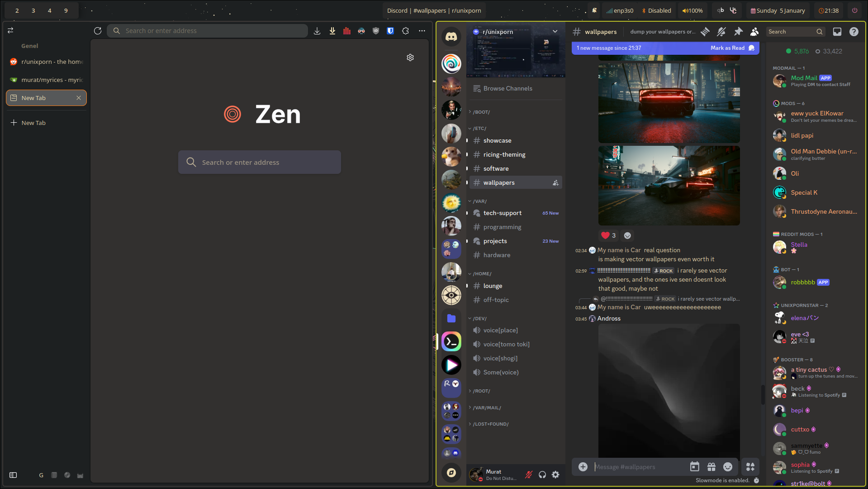Toggle Zen sidebar panel icon at bottom
This screenshot has height=489, width=868.
click(x=13, y=475)
